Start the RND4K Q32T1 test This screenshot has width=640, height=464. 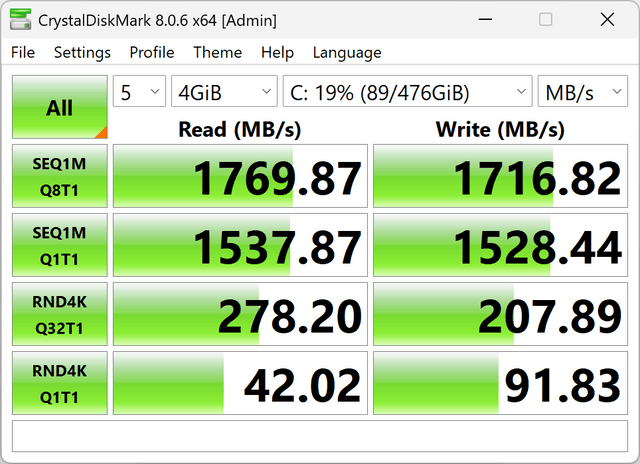coord(60,314)
